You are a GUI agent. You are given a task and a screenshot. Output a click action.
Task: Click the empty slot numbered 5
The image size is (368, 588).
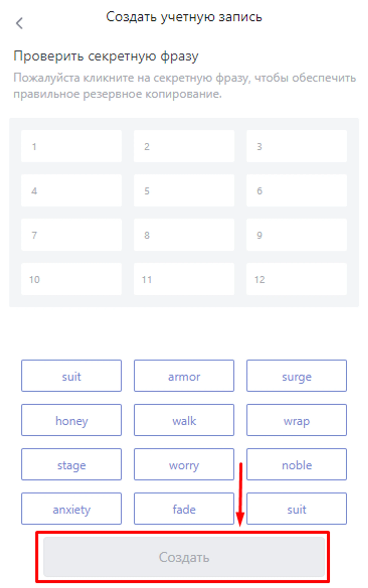point(184,191)
